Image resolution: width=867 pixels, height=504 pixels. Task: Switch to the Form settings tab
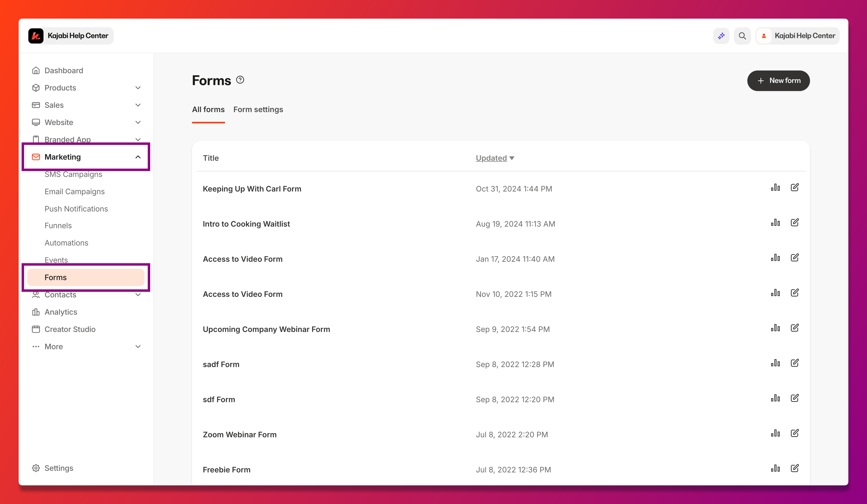[x=258, y=109]
